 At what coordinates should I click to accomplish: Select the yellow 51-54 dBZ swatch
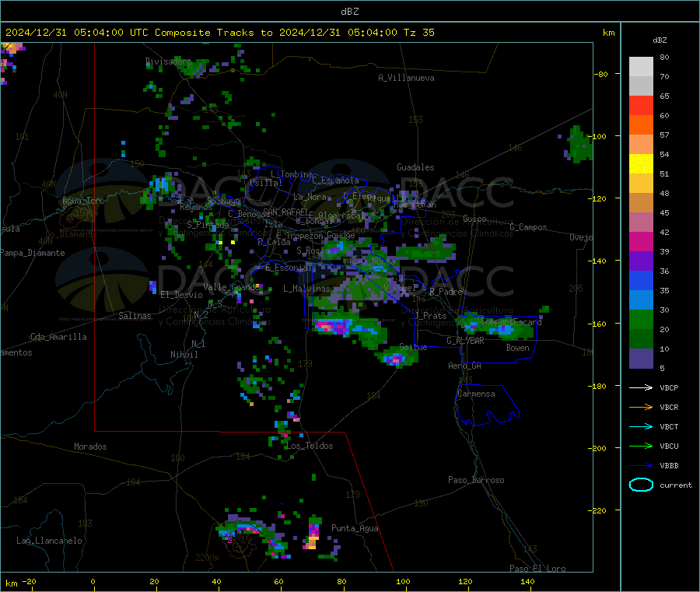(x=641, y=164)
